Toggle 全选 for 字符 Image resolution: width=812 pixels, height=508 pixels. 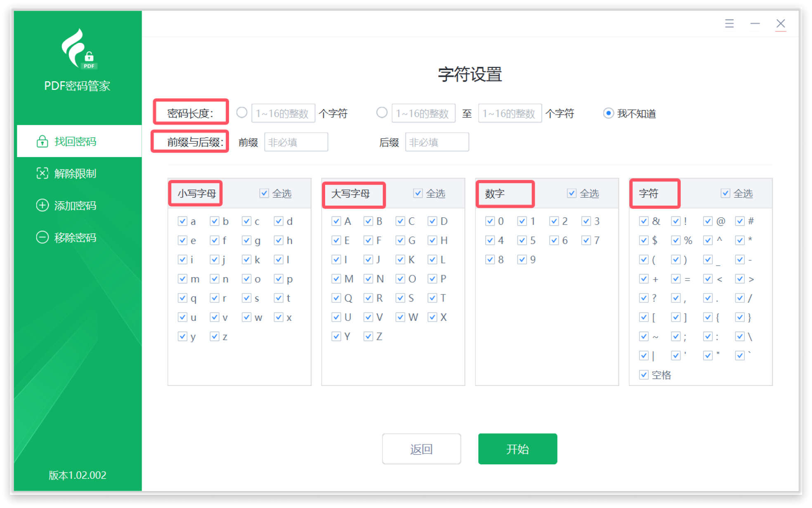[x=725, y=193]
